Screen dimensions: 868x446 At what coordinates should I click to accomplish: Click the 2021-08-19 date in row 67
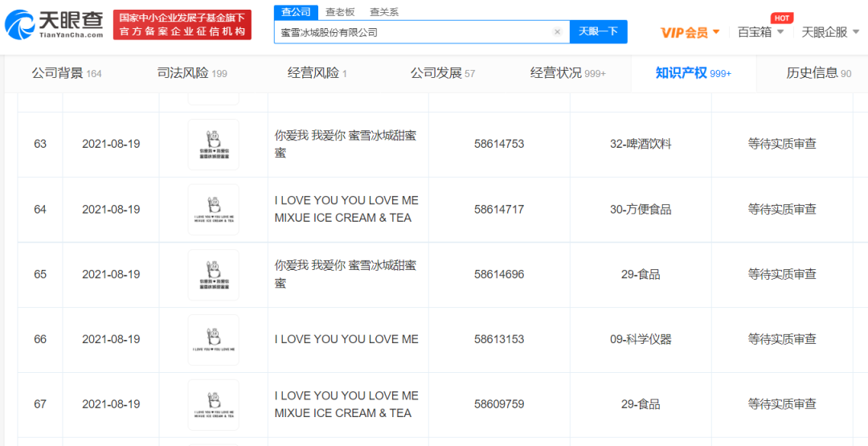(111, 404)
